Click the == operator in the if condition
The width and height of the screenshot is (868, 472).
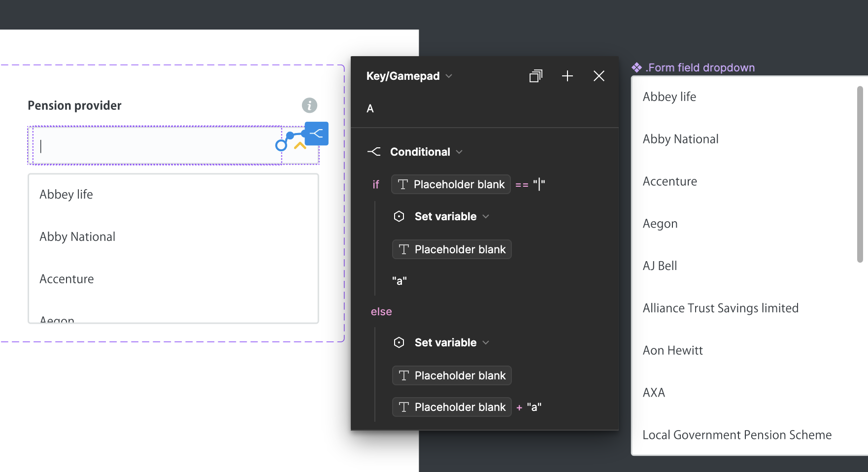[522, 185]
